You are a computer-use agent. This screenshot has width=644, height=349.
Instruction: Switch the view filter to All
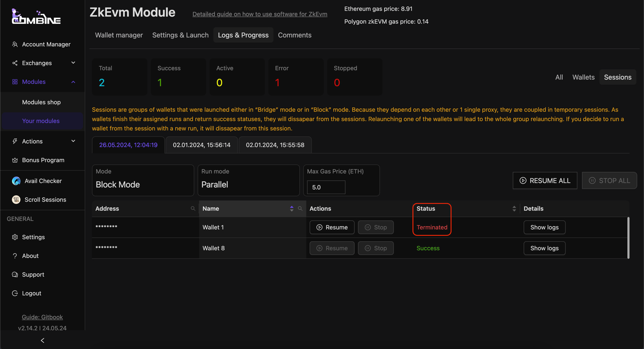[559, 77]
